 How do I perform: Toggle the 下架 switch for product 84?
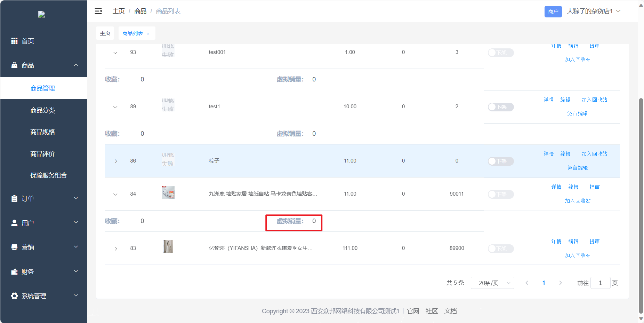pos(500,194)
